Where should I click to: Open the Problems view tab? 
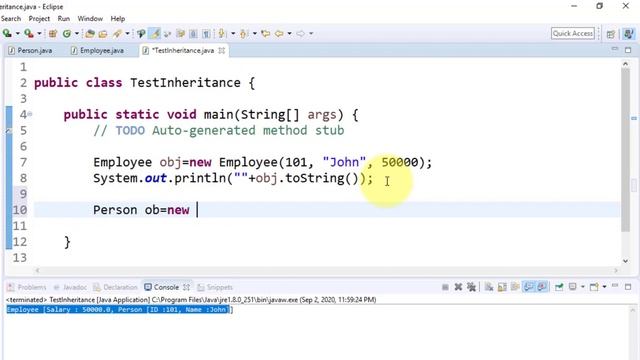pos(27,287)
